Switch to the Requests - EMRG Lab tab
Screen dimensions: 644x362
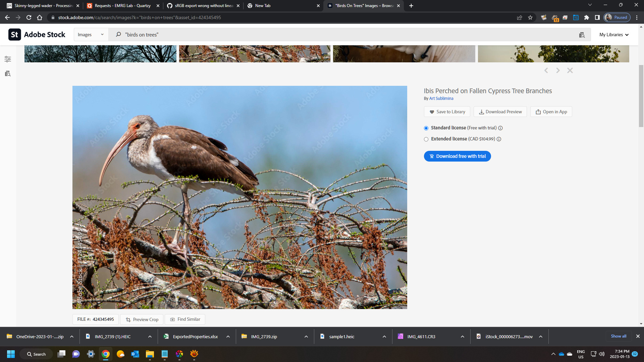[122, 6]
